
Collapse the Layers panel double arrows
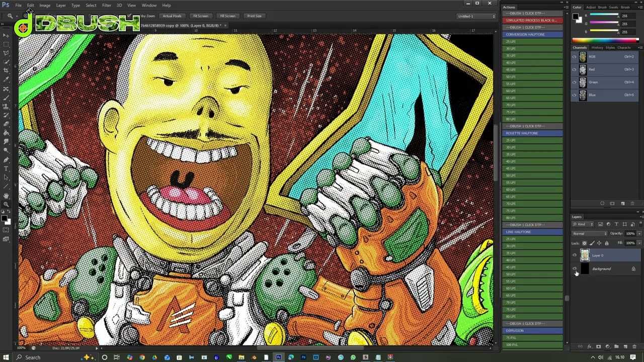point(637,212)
